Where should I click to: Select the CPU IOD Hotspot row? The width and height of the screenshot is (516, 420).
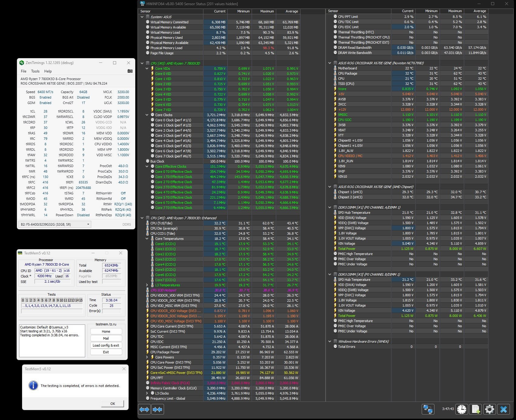[x=219, y=290]
